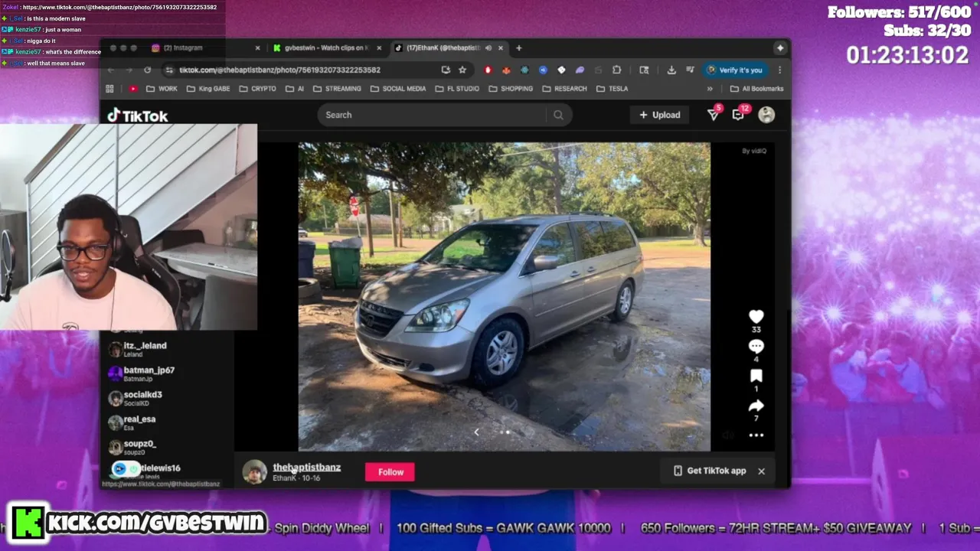Share the post using arrow icon
Screen dimensions: 980x551
[x=756, y=406]
